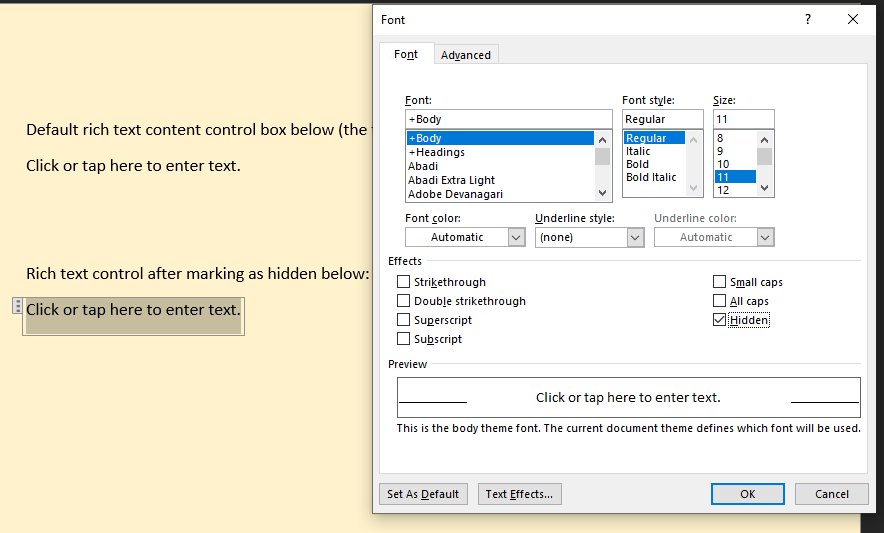The image size is (884, 533).
Task: Select +Body in the font list
Action: (x=501, y=138)
